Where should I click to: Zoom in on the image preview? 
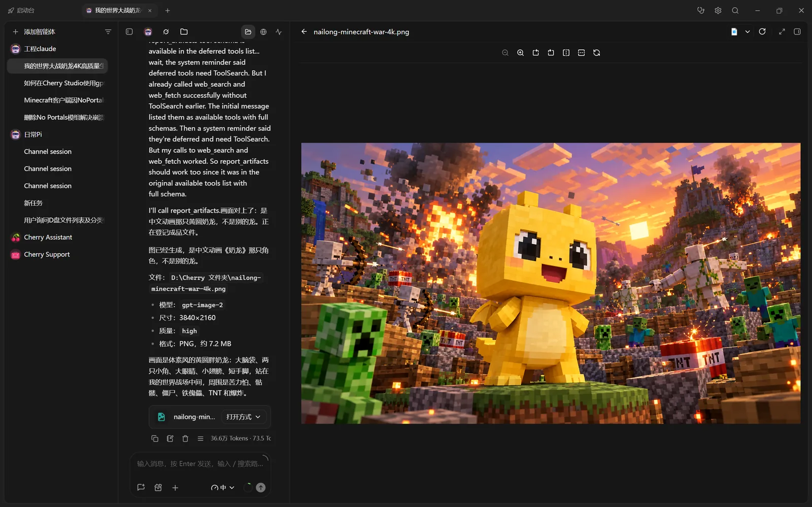(520, 53)
